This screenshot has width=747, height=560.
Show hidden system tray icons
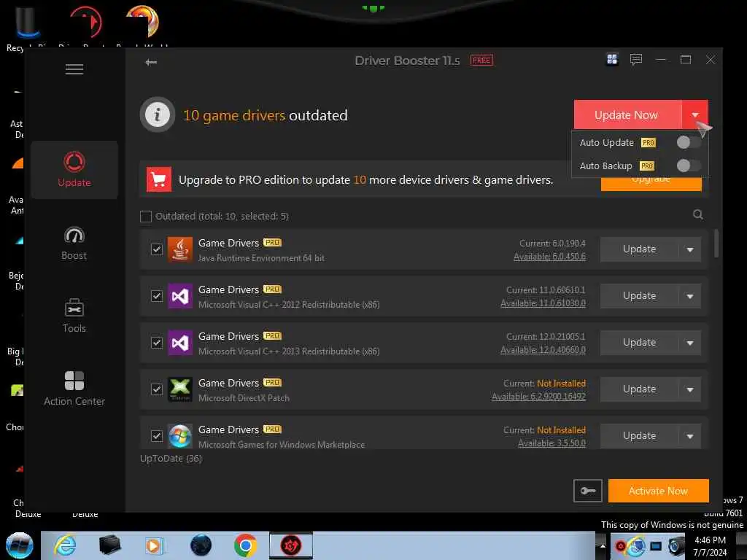602,546
